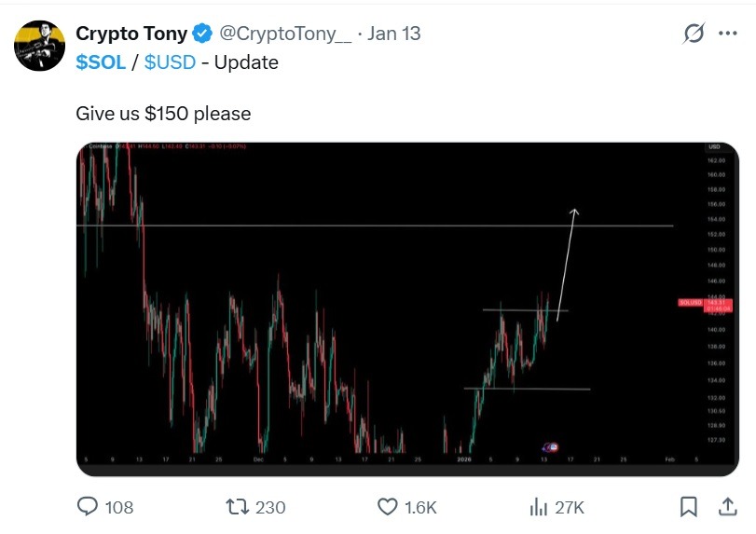Like the tweet with the heart icon
This screenshot has height=534, width=756.
pos(388,507)
